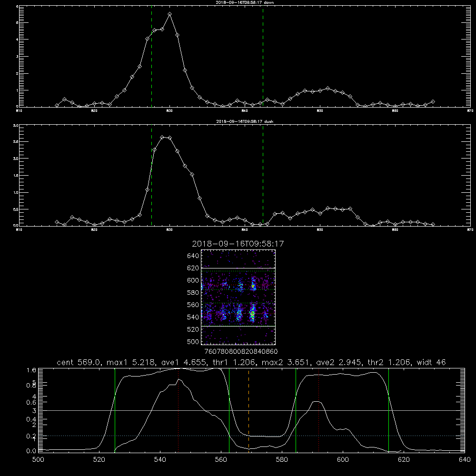Click the right green dashed line in dawn plot
Image resolution: width=476 pixels, height=476 pixels.
click(x=263, y=58)
